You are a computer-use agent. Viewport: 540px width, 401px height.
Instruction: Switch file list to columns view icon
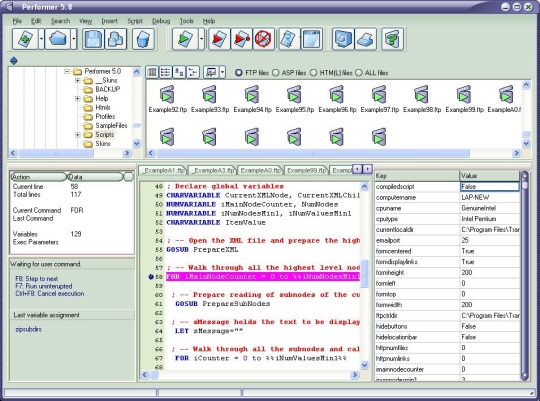tap(152, 72)
